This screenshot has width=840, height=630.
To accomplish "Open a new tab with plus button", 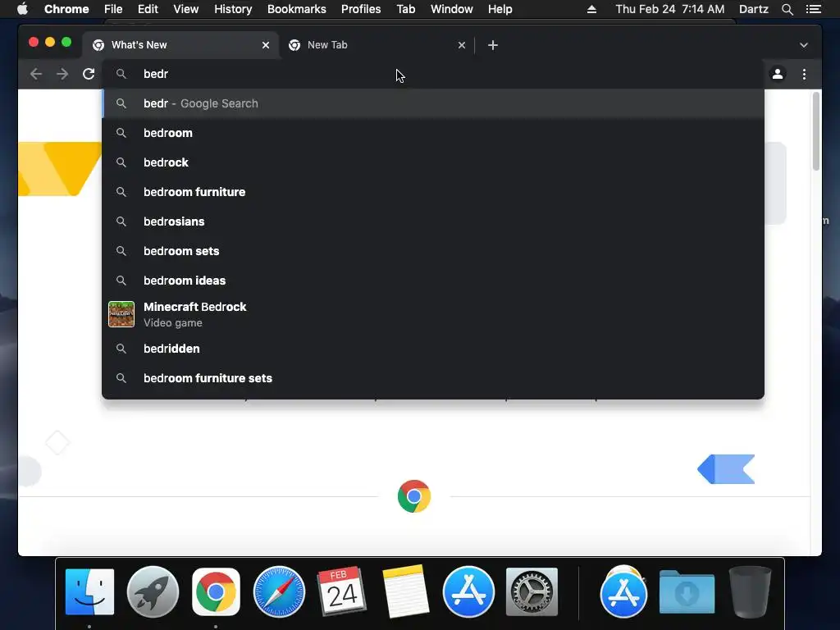I will pos(493,45).
